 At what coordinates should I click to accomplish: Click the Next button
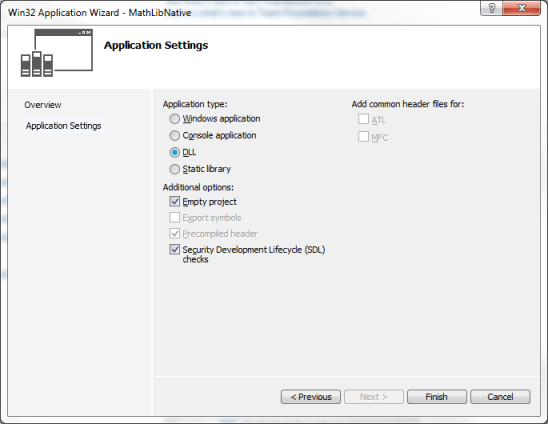pyautogui.click(x=374, y=397)
